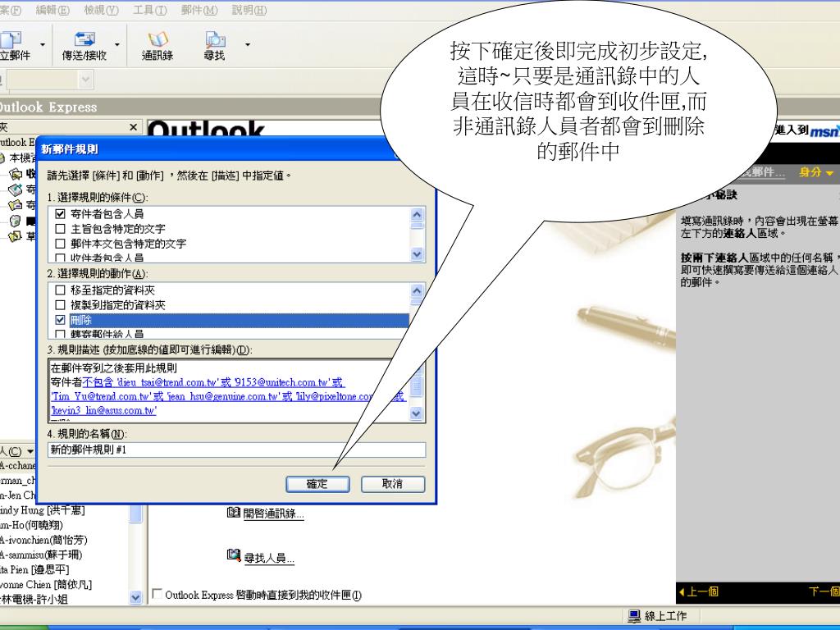Screen dimensions: 840x630
Task: Uncheck 寄件者包含人員 condition
Action: 61,214
